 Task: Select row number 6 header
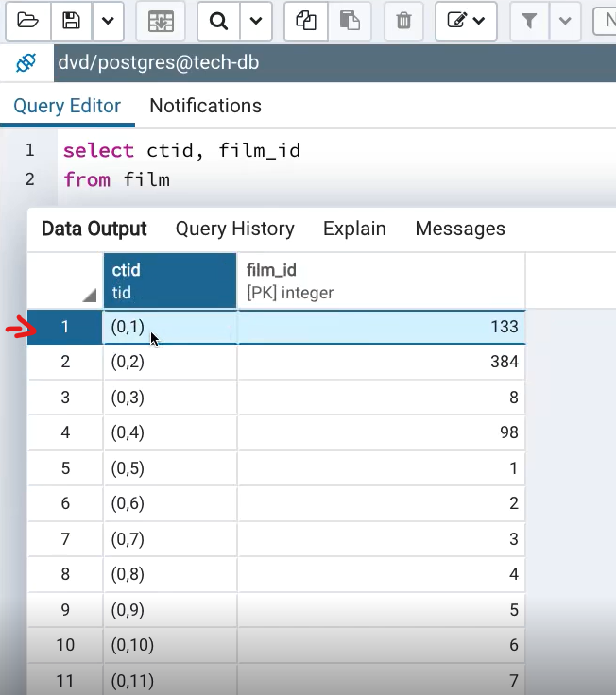pos(65,503)
